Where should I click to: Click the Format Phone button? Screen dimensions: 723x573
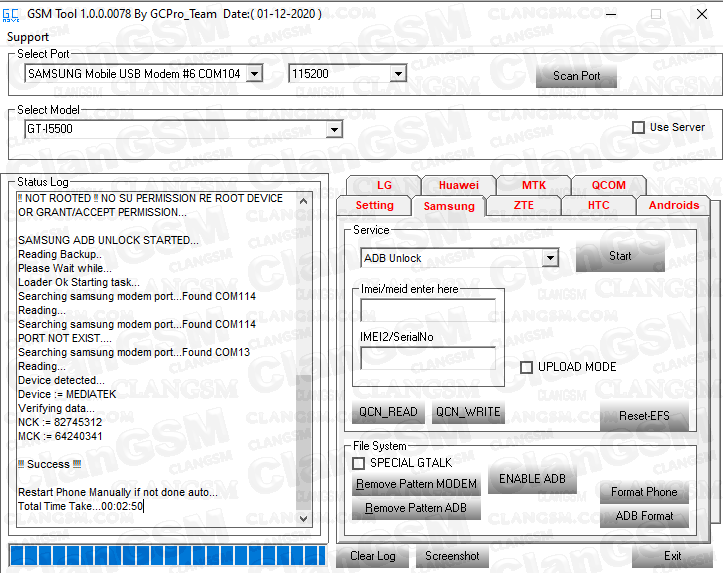pyautogui.click(x=644, y=492)
